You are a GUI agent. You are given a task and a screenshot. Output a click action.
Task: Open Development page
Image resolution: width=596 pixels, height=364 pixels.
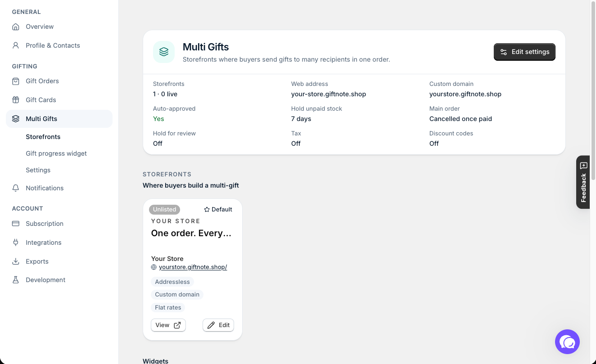click(59, 280)
